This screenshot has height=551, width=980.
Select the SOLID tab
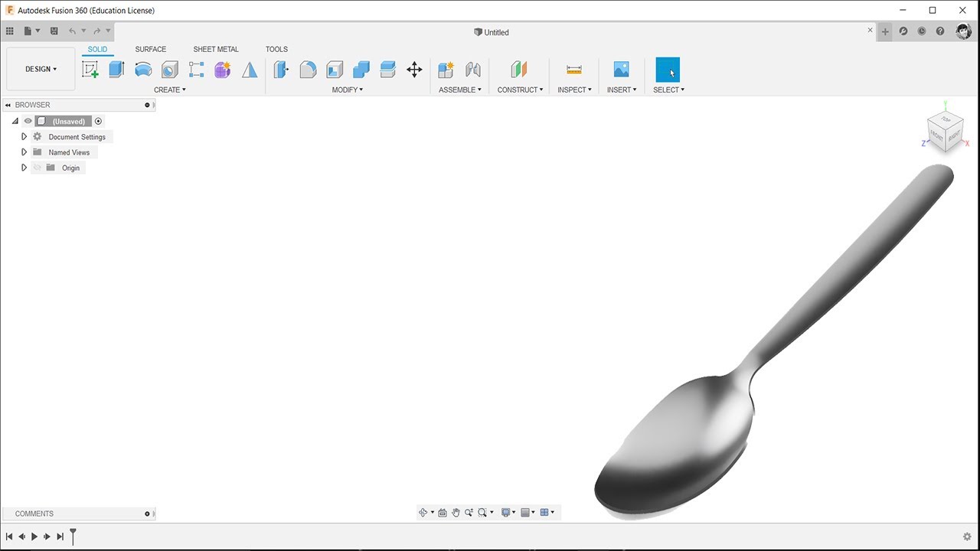(x=97, y=49)
